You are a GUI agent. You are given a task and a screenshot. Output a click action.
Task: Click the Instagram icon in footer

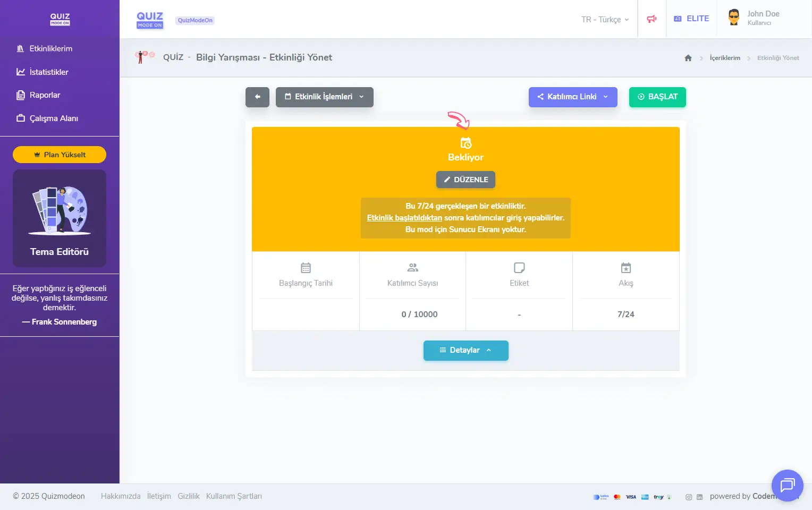tap(689, 497)
